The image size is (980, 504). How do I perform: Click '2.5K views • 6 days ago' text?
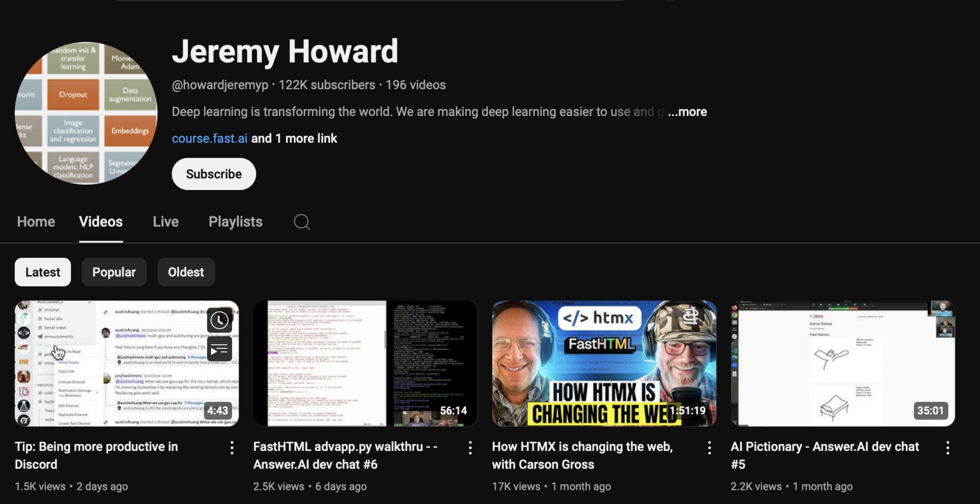click(x=310, y=487)
